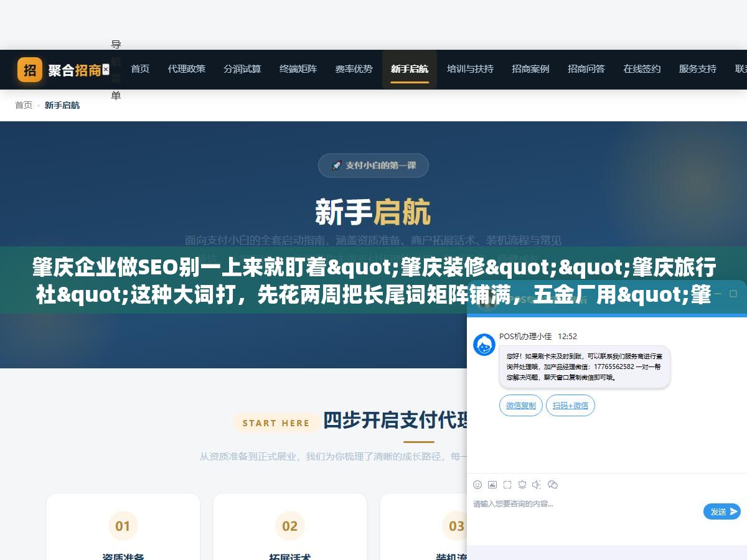This screenshot has height=560, width=747.
Task: Select 终端矩阵 in the top navigation
Action: click(x=298, y=69)
